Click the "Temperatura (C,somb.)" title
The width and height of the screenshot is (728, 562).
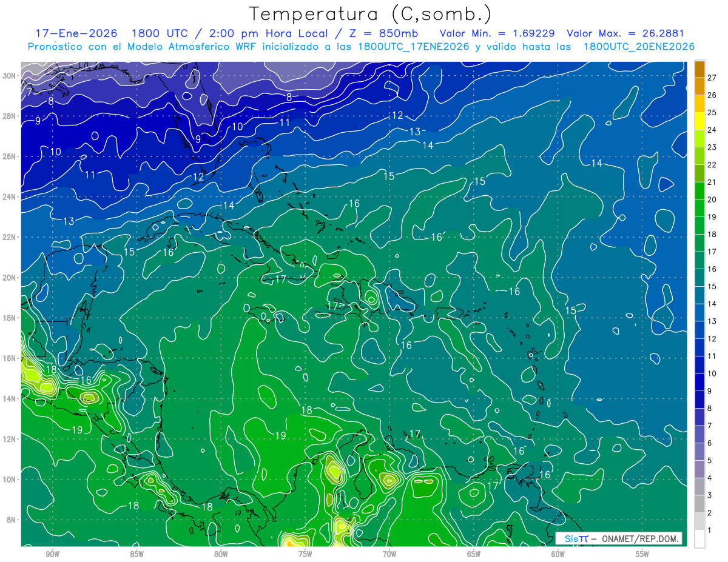coord(370,13)
